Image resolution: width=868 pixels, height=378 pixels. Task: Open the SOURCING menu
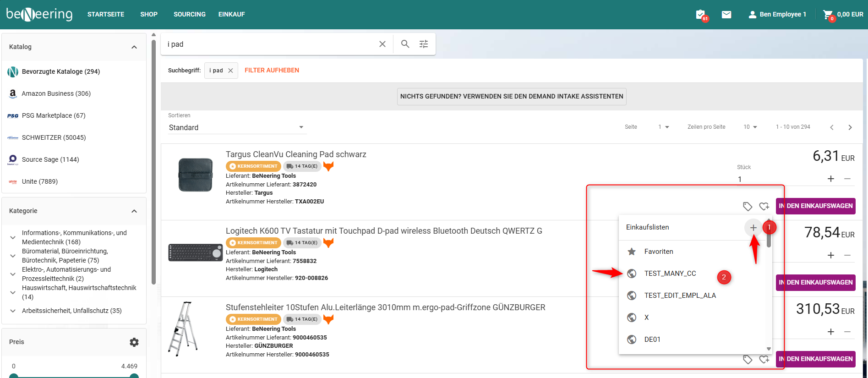pyautogui.click(x=189, y=14)
